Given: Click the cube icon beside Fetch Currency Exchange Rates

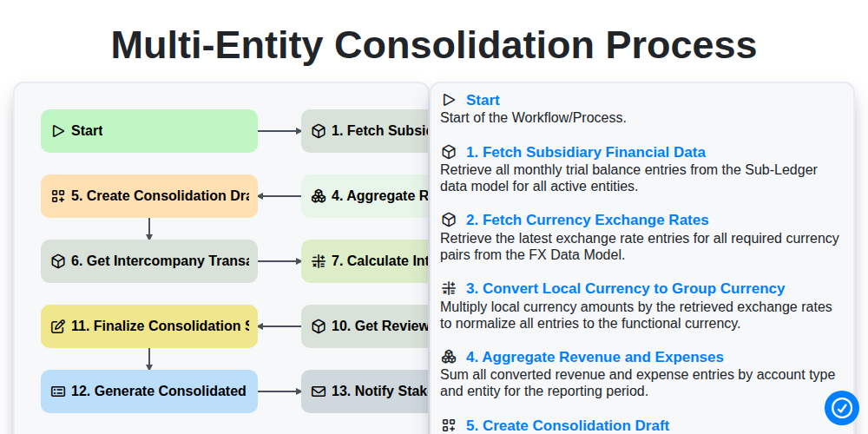Looking at the screenshot, I should pyautogui.click(x=449, y=220).
